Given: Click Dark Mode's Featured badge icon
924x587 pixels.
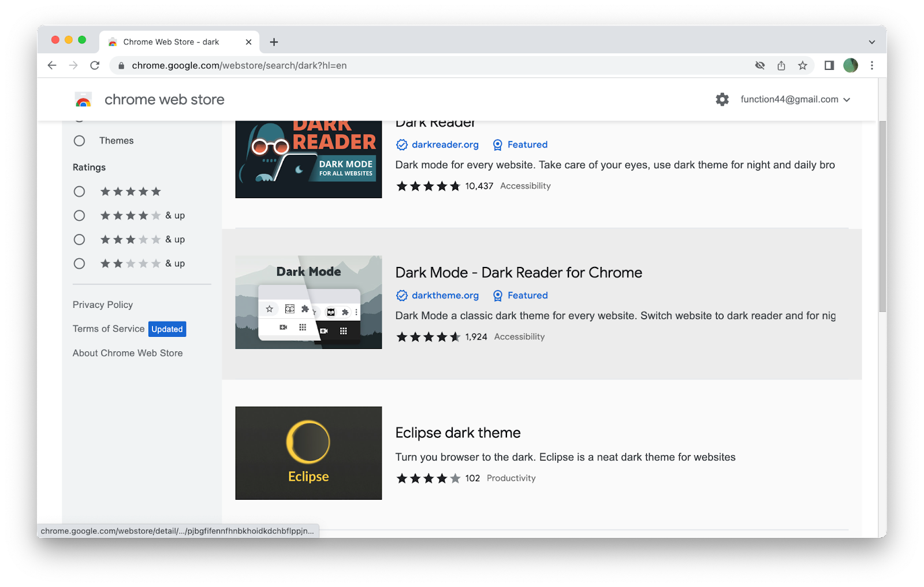Looking at the screenshot, I should (x=497, y=295).
